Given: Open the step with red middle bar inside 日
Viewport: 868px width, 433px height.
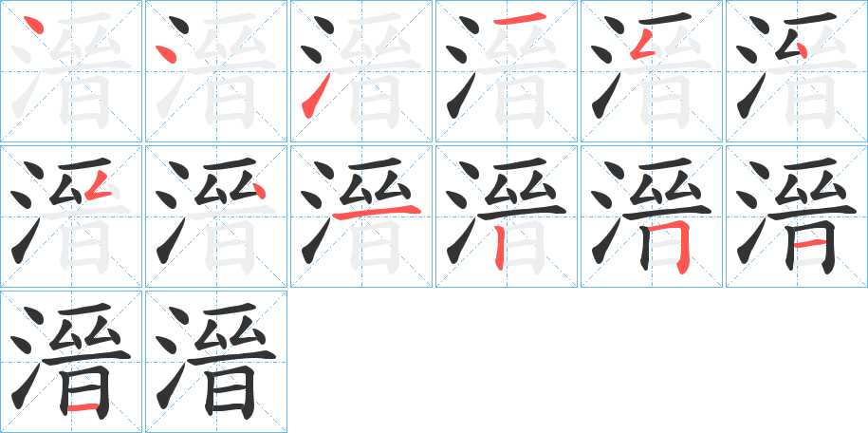Looking at the screenshot, I should tap(796, 216).
